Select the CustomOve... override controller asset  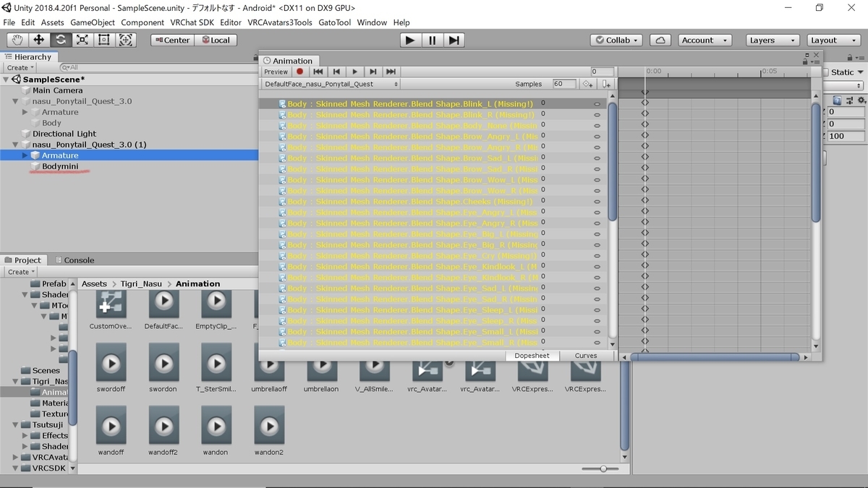coord(111,309)
